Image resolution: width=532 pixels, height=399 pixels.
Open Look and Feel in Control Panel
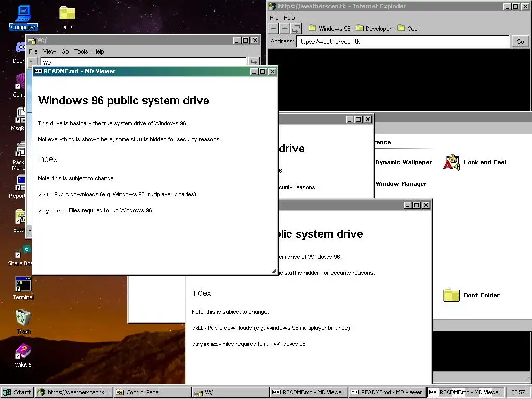click(475, 162)
